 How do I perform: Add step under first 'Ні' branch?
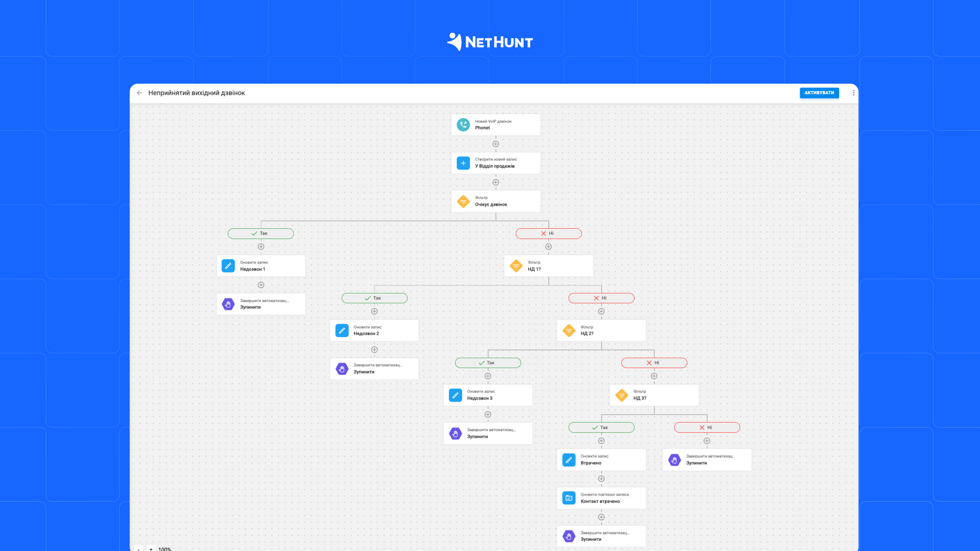(x=549, y=247)
